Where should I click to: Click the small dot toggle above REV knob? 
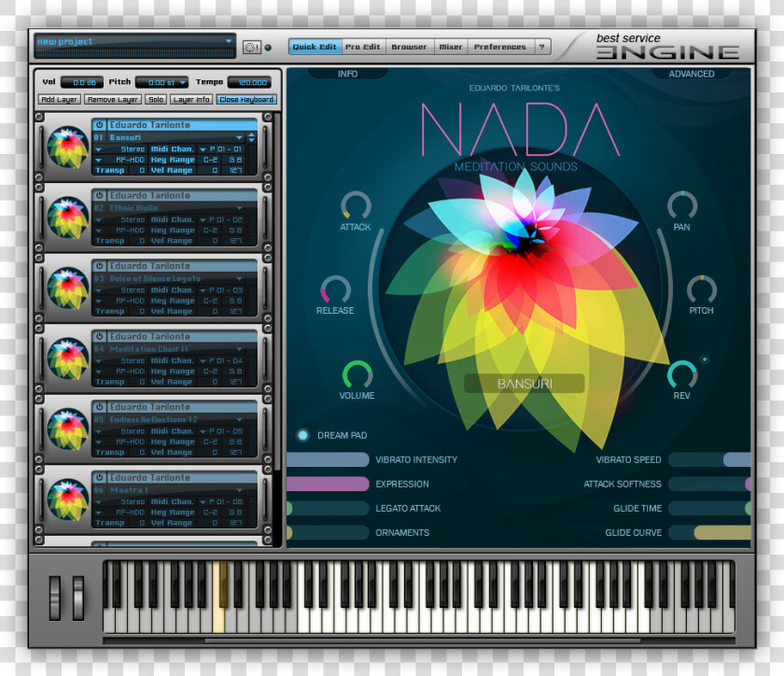(x=705, y=359)
